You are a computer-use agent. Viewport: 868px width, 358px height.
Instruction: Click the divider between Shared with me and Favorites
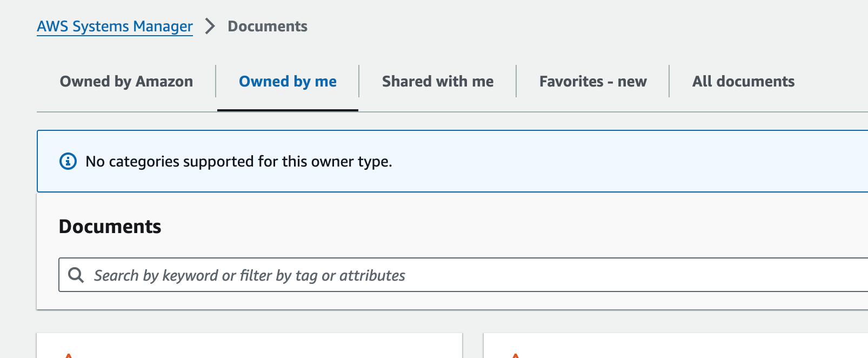(516, 81)
